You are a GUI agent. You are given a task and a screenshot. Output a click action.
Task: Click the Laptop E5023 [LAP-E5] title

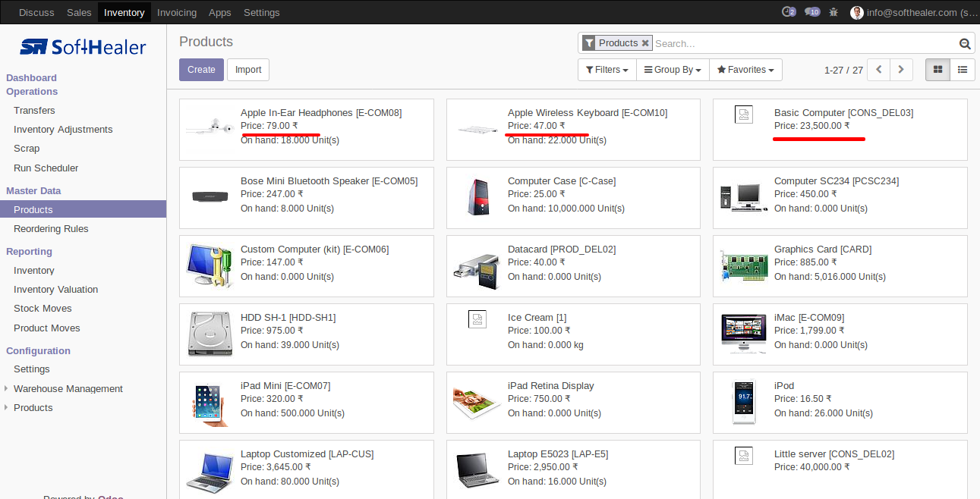click(x=558, y=454)
